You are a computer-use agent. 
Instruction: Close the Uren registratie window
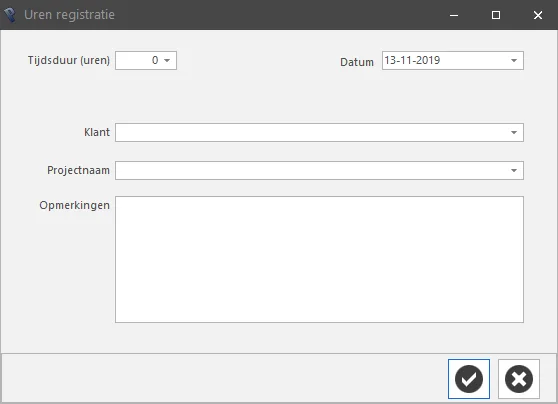[538, 15]
